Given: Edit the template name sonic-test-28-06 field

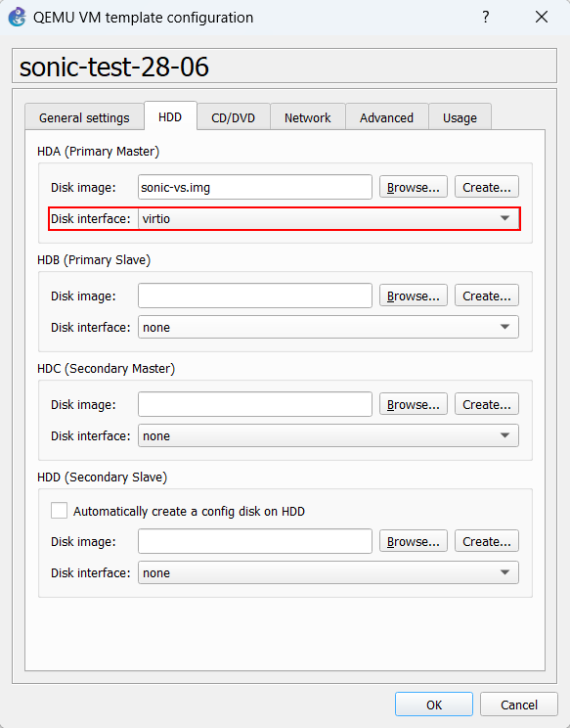Looking at the screenshot, I should point(285,66).
